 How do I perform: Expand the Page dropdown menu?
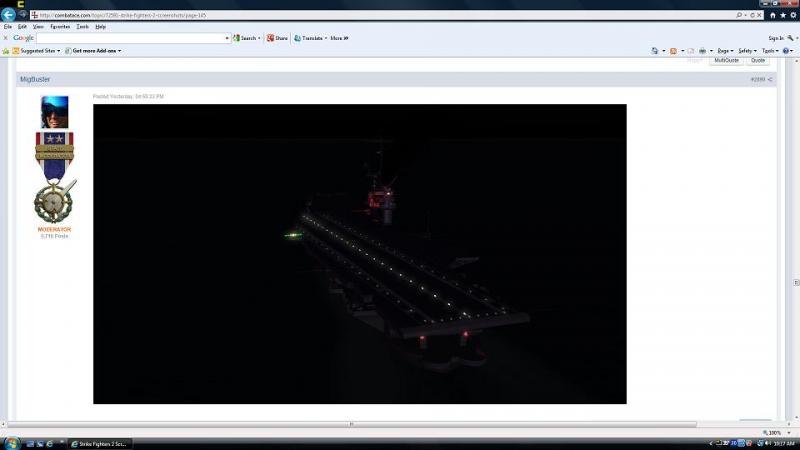[x=725, y=51]
